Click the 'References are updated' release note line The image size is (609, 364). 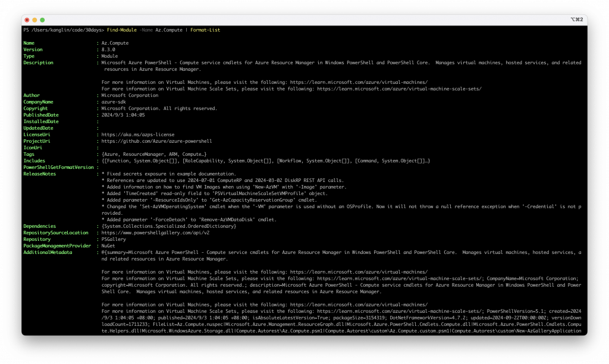click(222, 180)
